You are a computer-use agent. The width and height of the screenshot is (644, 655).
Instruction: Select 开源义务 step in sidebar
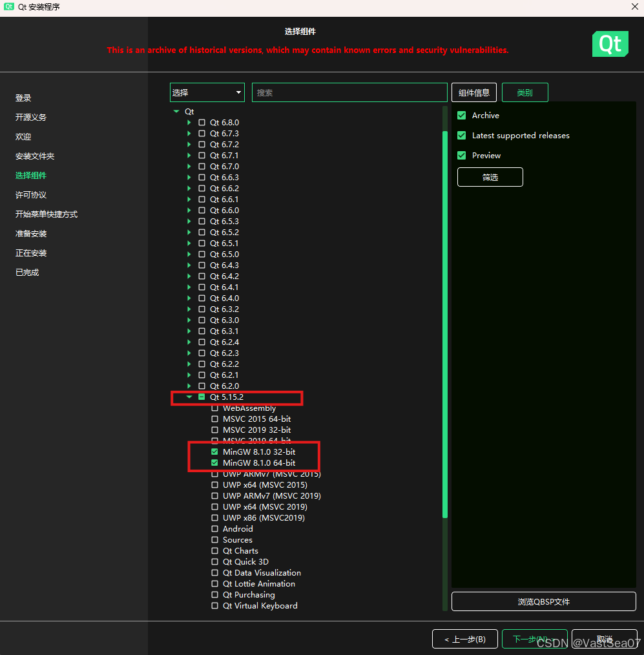(31, 118)
